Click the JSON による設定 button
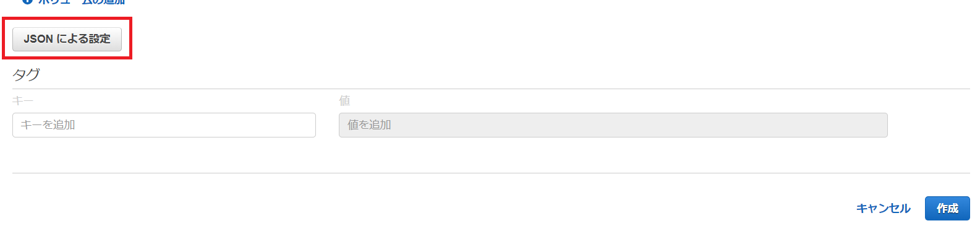This screenshot has width=980, height=231. click(67, 39)
